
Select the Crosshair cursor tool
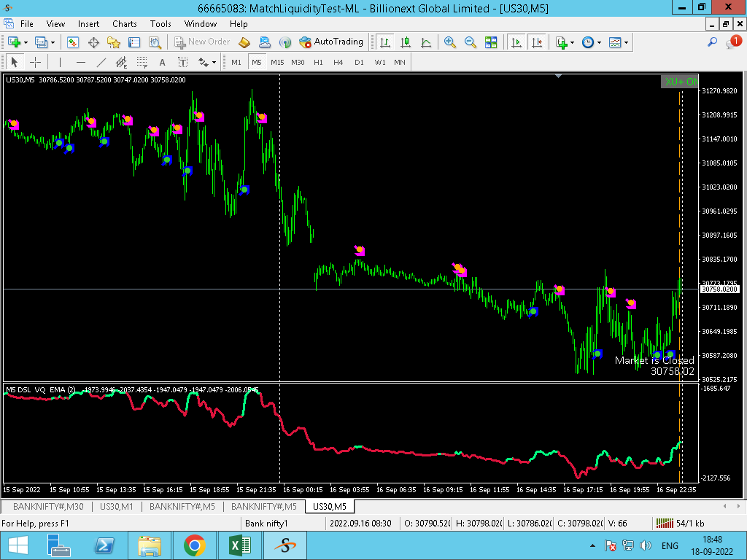[x=35, y=62]
